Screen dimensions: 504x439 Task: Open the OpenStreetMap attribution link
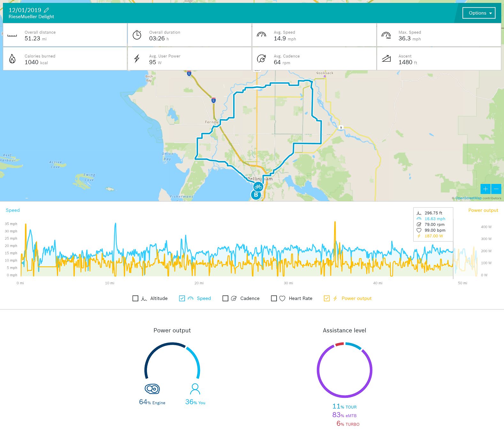pos(468,198)
